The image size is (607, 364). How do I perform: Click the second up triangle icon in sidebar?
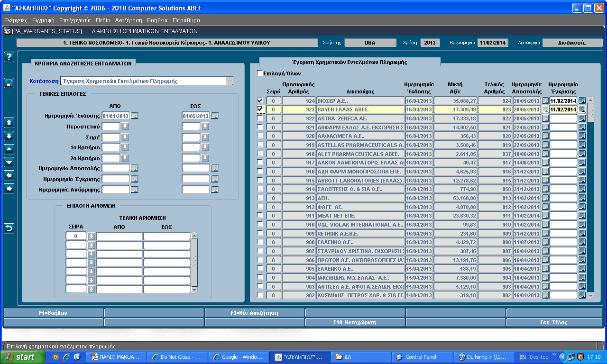[x=9, y=149]
